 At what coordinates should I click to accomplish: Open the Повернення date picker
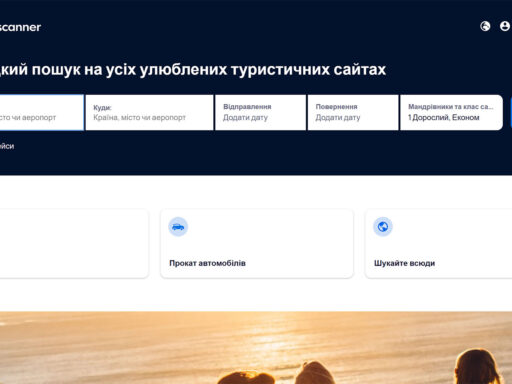[353, 113]
